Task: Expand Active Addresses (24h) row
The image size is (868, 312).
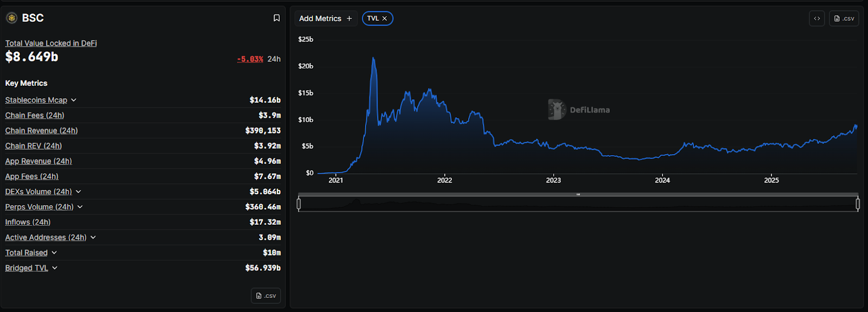Action: click(x=93, y=238)
